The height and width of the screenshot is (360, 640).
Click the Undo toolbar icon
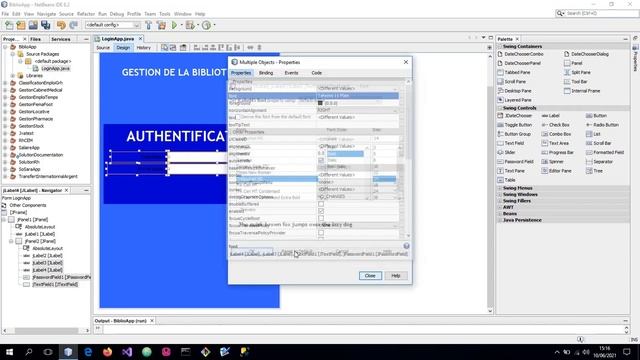point(61,25)
